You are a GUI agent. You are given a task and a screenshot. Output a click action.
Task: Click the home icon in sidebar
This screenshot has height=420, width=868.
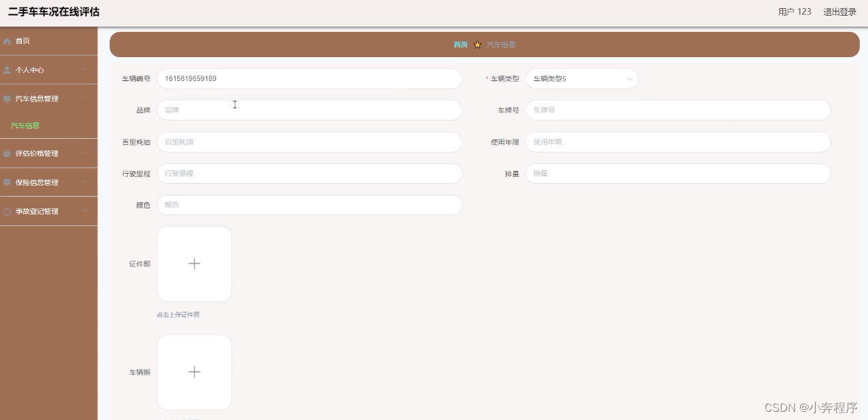(x=7, y=42)
